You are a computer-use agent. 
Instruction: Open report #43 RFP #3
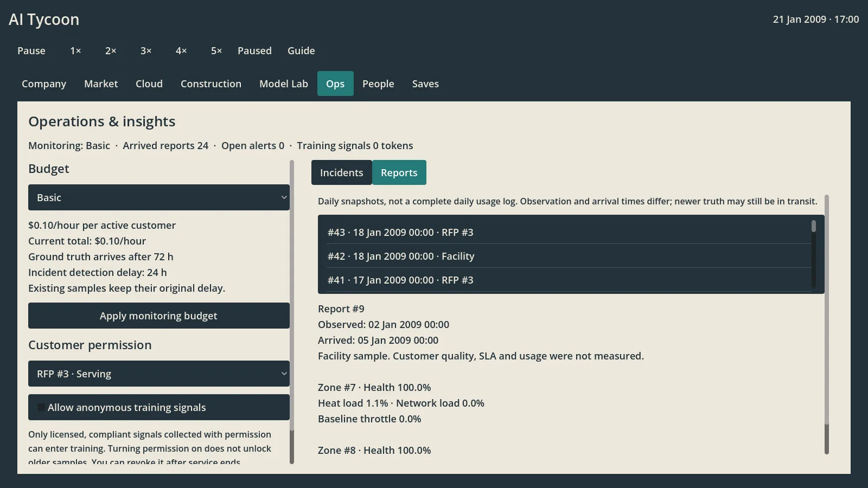(569, 232)
